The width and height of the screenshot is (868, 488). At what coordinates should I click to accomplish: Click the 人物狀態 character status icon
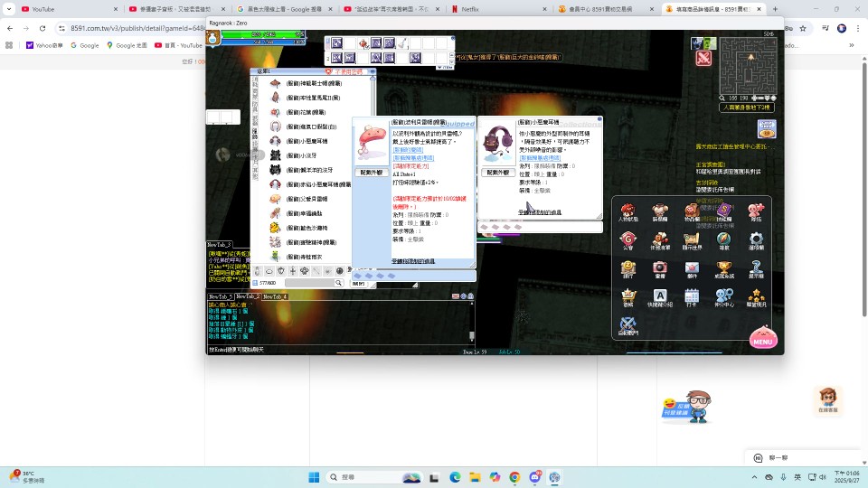(x=627, y=211)
